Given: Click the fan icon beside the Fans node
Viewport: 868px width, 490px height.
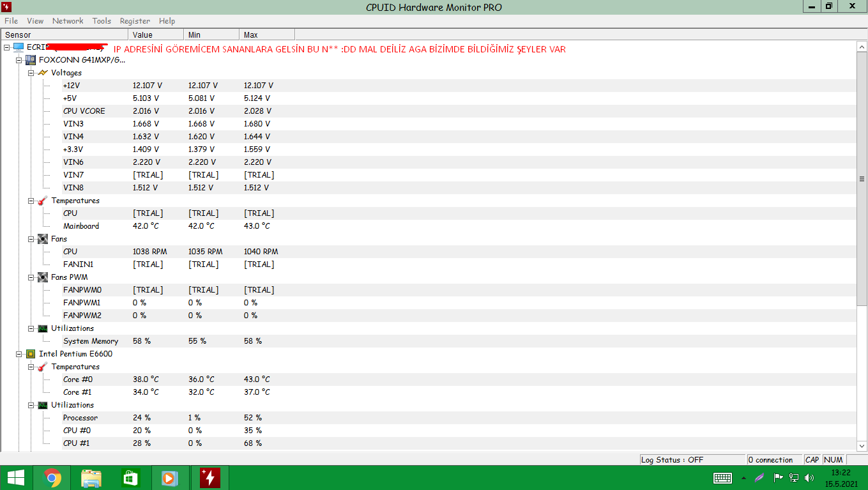Looking at the screenshot, I should tap(43, 239).
